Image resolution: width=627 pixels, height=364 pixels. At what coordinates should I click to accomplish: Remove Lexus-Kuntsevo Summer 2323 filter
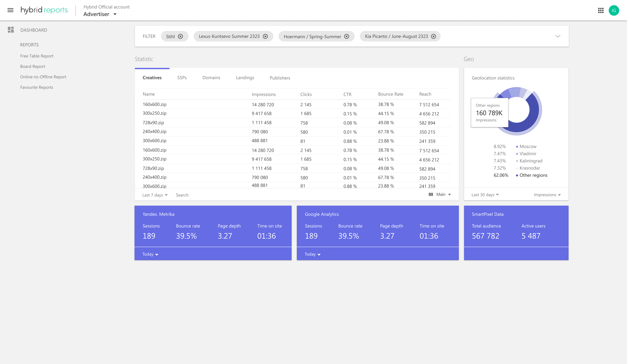(x=265, y=37)
